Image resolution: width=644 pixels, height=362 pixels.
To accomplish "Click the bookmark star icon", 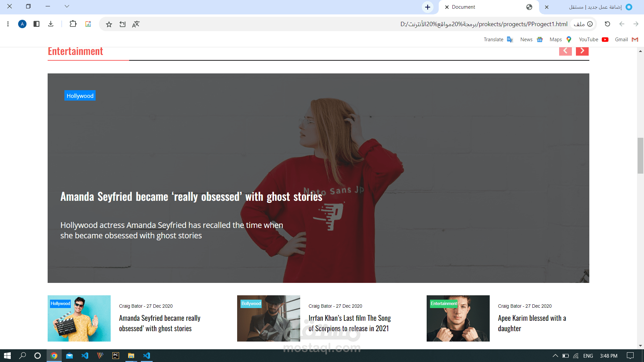I will point(109,24).
